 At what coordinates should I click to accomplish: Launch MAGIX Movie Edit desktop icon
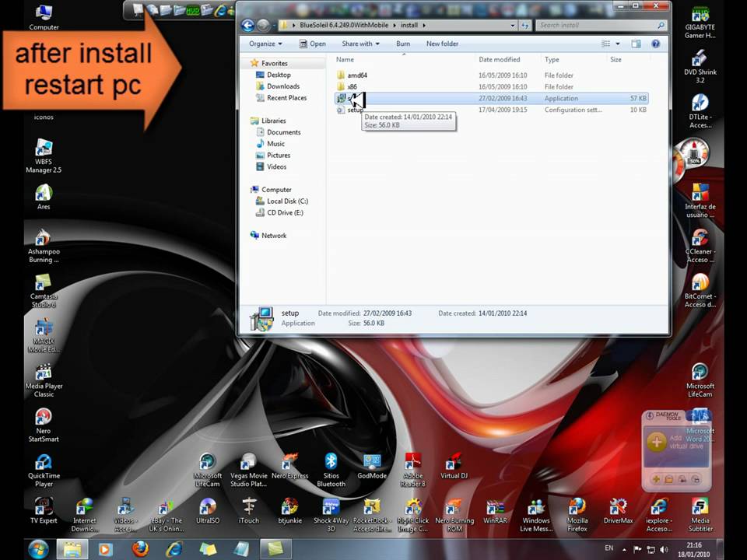[x=44, y=336]
